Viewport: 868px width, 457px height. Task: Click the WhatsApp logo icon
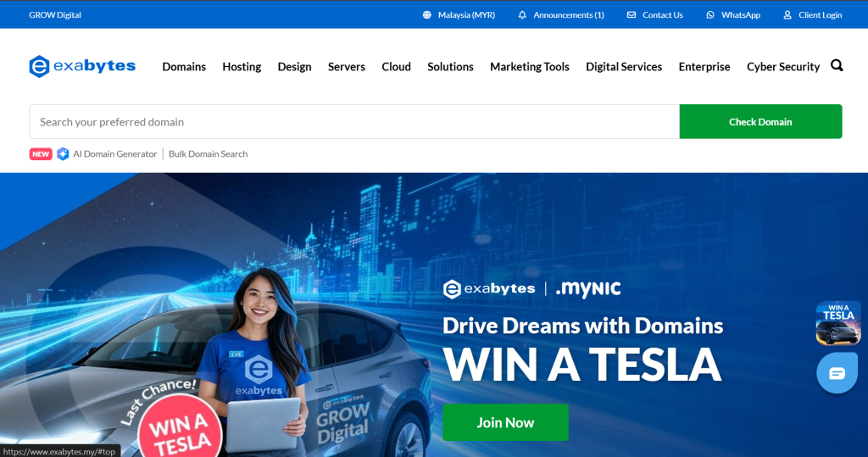(710, 15)
